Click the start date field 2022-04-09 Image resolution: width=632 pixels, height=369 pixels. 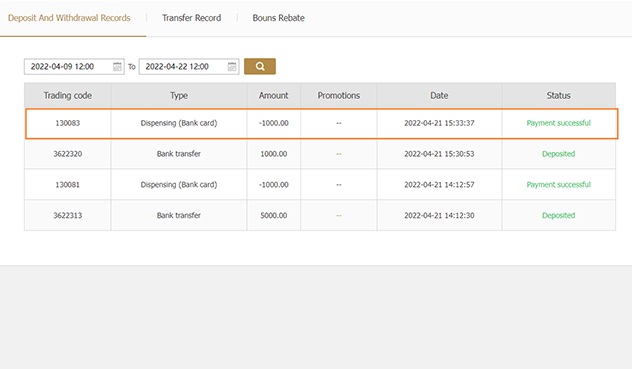click(74, 67)
